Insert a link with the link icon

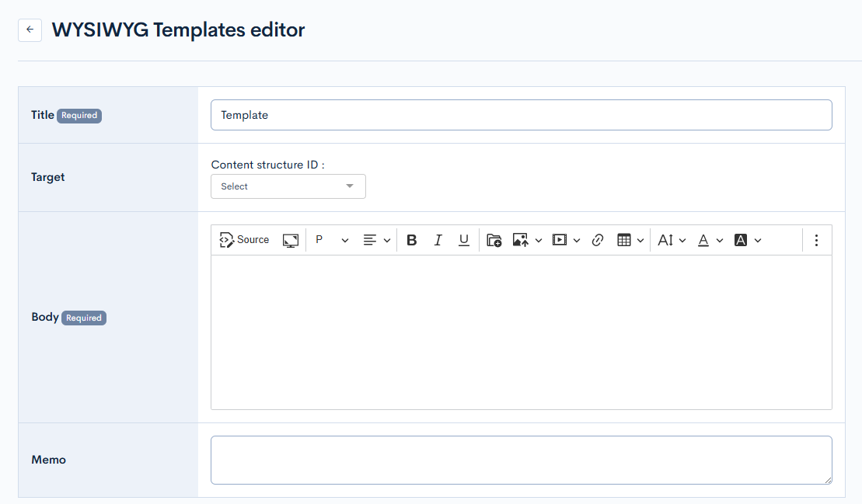[x=598, y=241]
